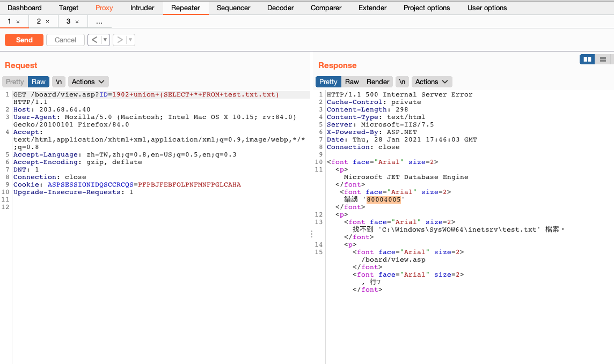Toggle non-printable characters in Request
614x364 pixels.
coord(59,81)
